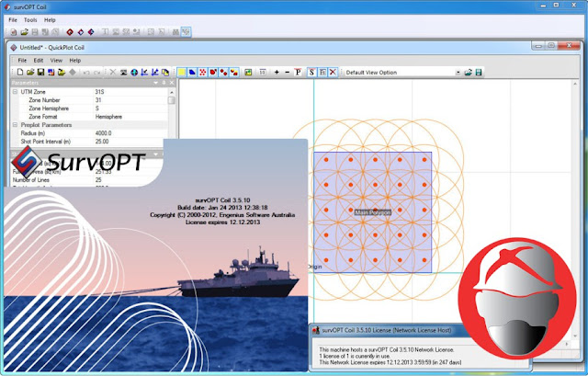Click the globe coordinate system icon
The height and width of the screenshot is (376, 588).
pyautogui.click(x=134, y=72)
